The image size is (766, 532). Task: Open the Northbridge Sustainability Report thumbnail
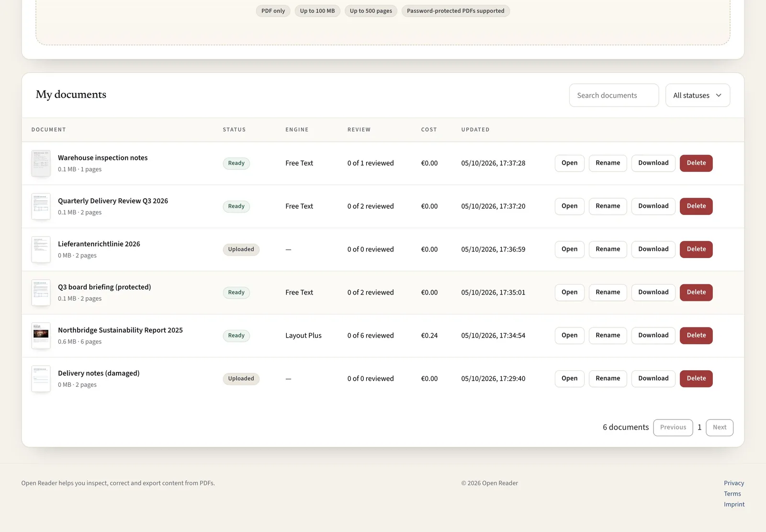pyautogui.click(x=41, y=336)
